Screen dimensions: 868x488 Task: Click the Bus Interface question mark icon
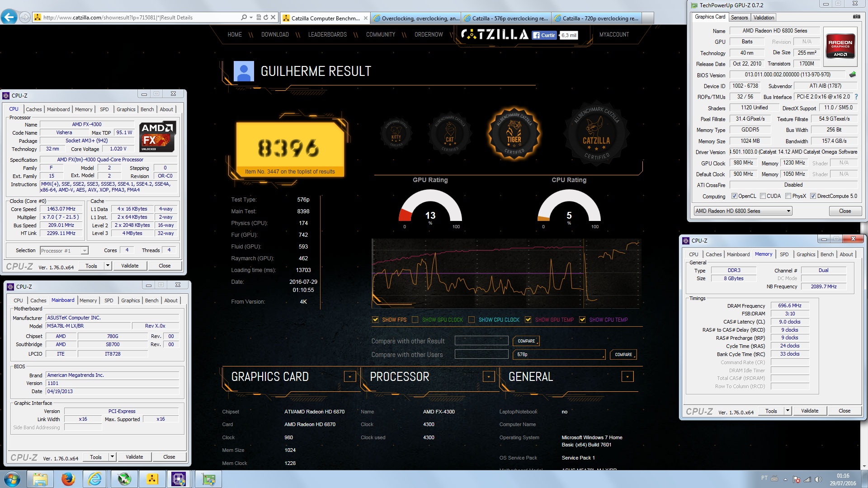pyautogui.click(x=856, y=97)
